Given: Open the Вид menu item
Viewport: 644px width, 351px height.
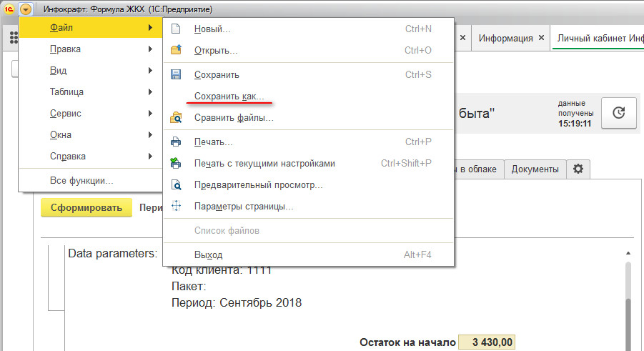Looking at the screenshot, I should [91, 70].
